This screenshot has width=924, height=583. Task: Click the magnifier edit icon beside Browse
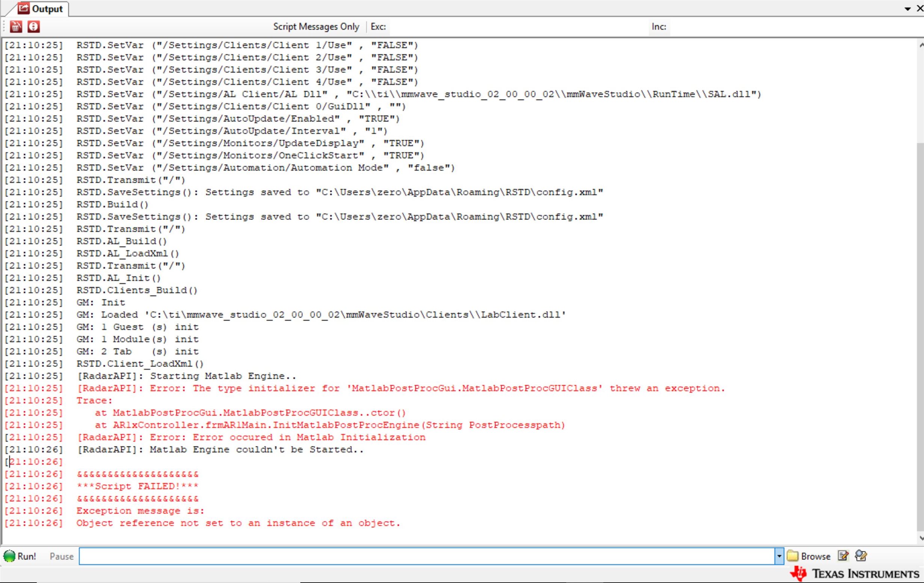coord(861,556)
